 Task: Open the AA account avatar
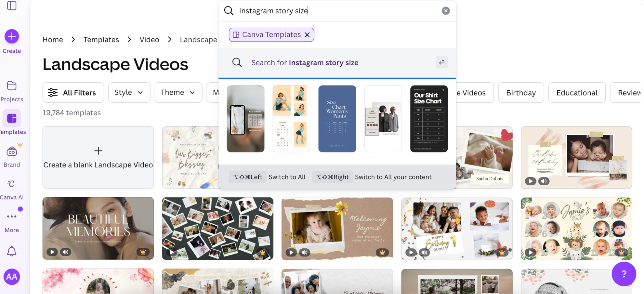point(12,277)
